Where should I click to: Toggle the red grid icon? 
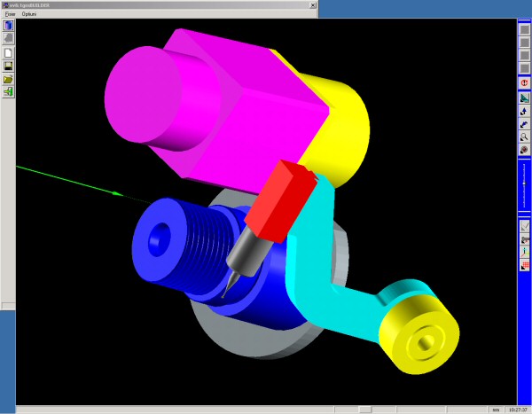click(x=525, y=265)
